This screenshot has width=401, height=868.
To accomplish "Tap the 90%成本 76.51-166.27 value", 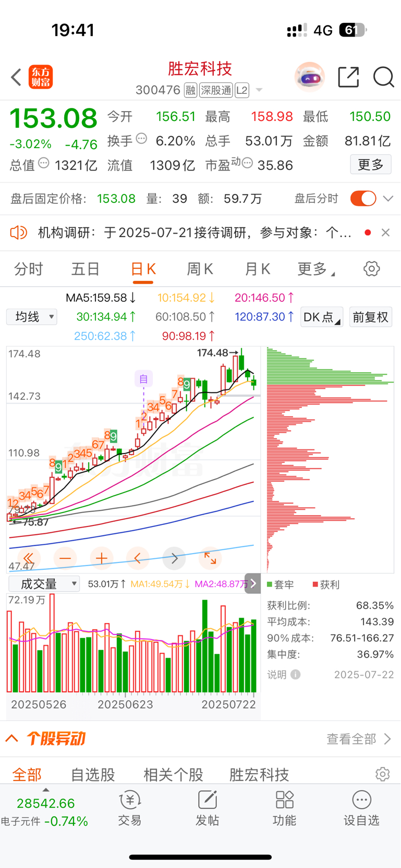I will pos(362,638).
